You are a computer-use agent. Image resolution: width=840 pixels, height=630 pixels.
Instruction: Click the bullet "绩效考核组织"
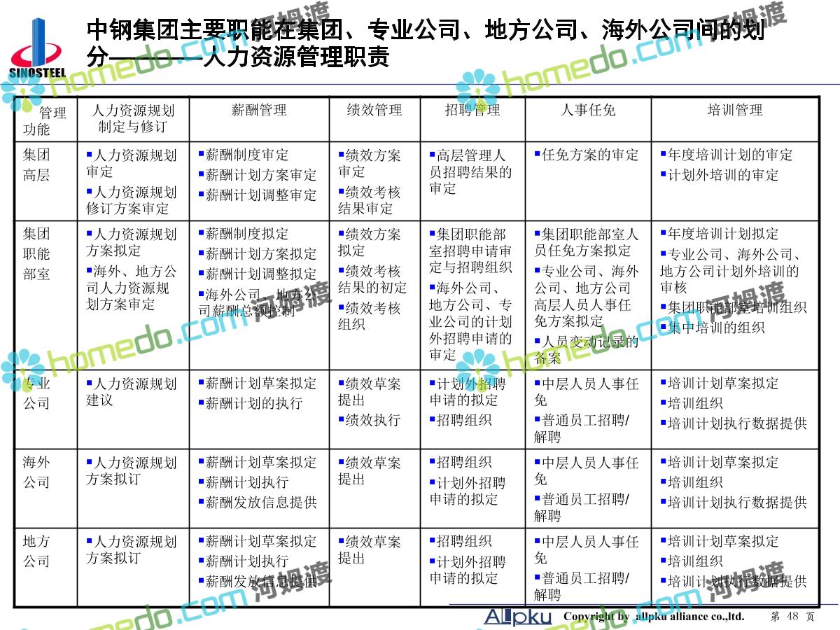pos(370,316)
